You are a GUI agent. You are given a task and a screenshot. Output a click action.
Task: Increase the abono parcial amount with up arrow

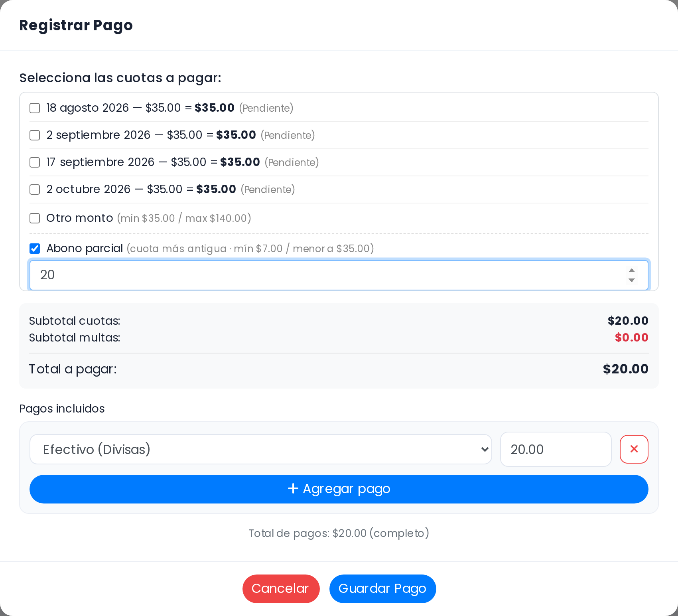(x=632, y=270)
